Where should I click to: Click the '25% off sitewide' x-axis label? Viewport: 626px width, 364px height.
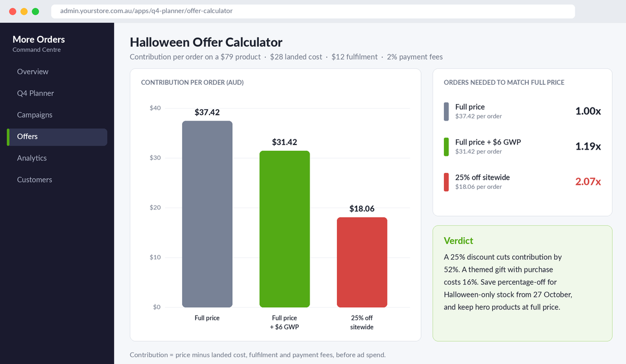[362, 322]
